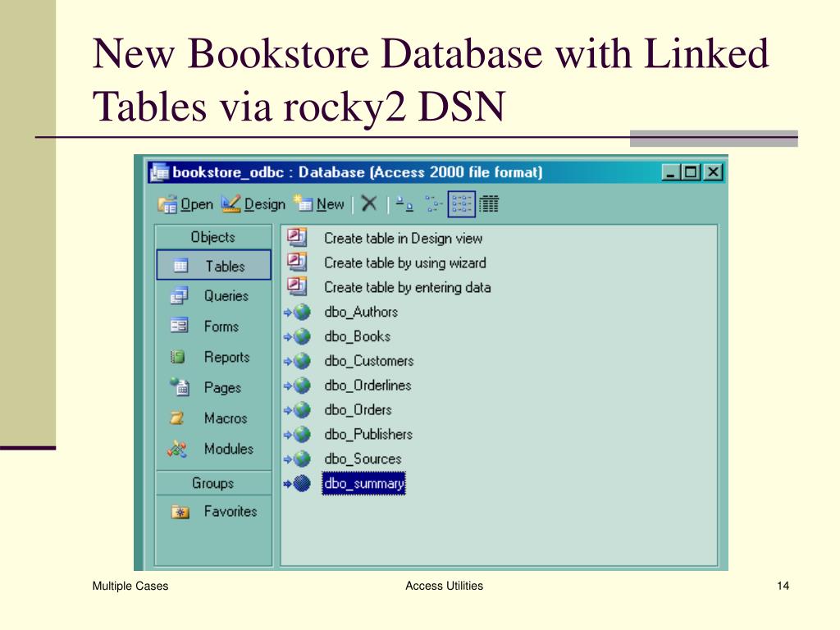Select Create table by using wizard
The height and width of the screenshot is (630, 840).
pyautogui.click(x=405, y=263)
